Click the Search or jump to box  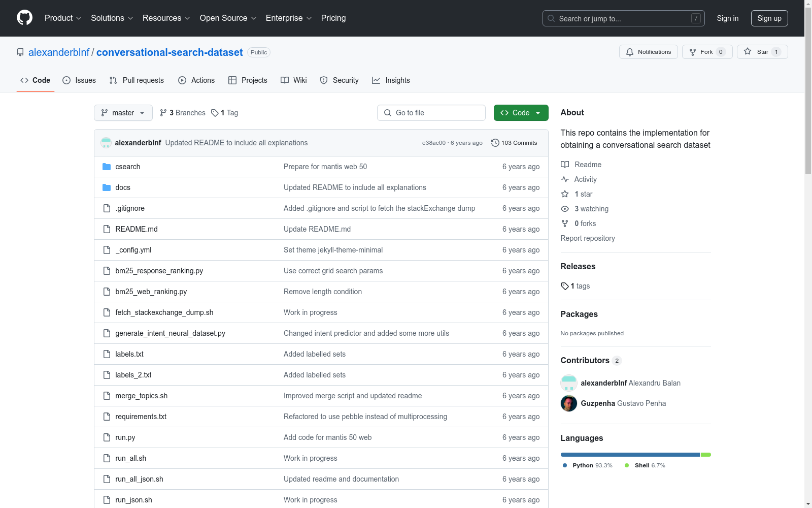(624, 18)
